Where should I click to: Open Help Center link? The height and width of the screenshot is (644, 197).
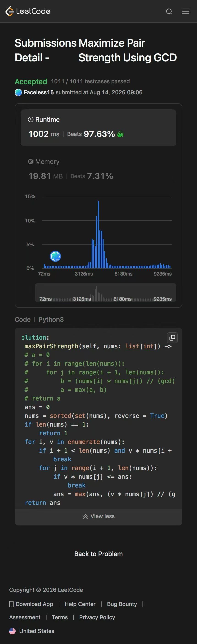pos(80,604)
